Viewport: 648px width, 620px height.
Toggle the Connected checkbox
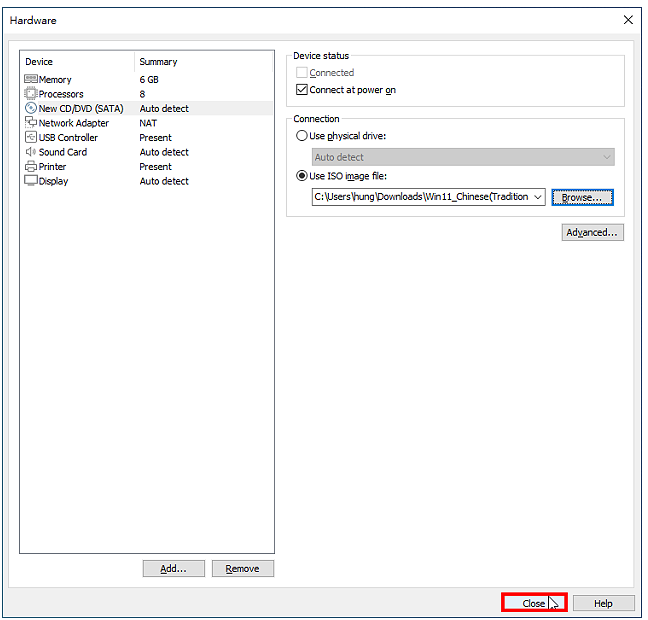[302, 73]
